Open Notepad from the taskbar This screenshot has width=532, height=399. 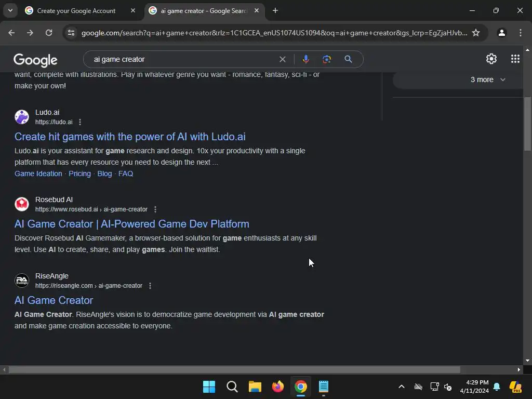[324, 387]
